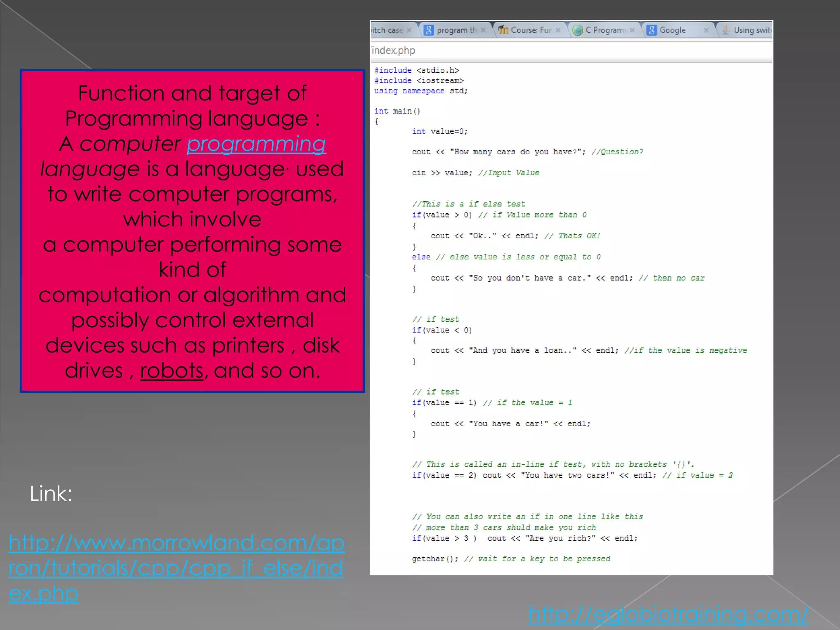Click the Moodle favicon on 'Course: Fur' tab
The image size is (840, 630).
point(503,30)
